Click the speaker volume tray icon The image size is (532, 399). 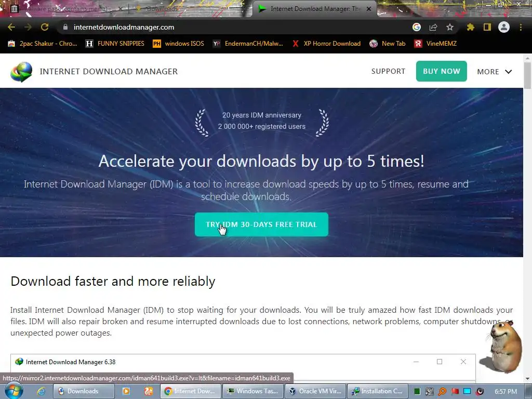coord(480,391)
